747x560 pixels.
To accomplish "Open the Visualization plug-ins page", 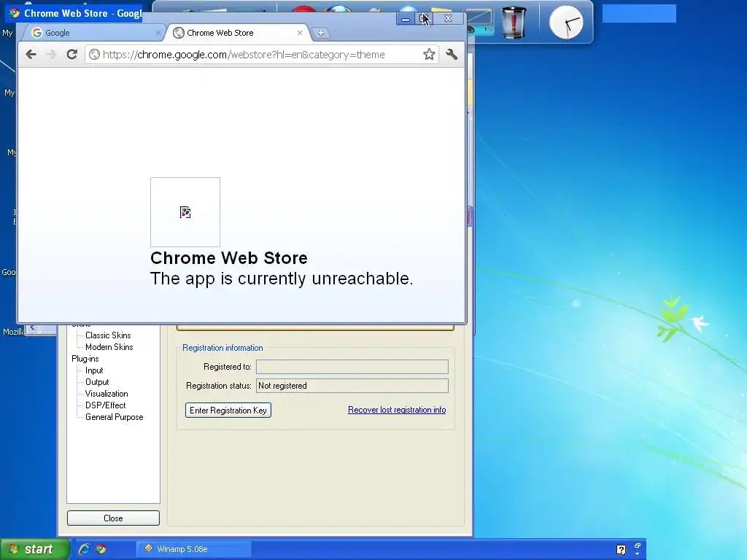I will click(107, 394).
